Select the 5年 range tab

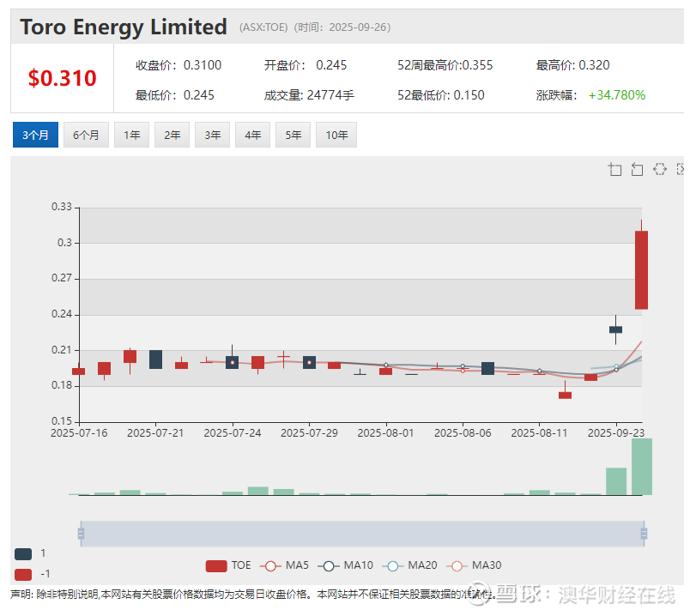click(294, 135)
